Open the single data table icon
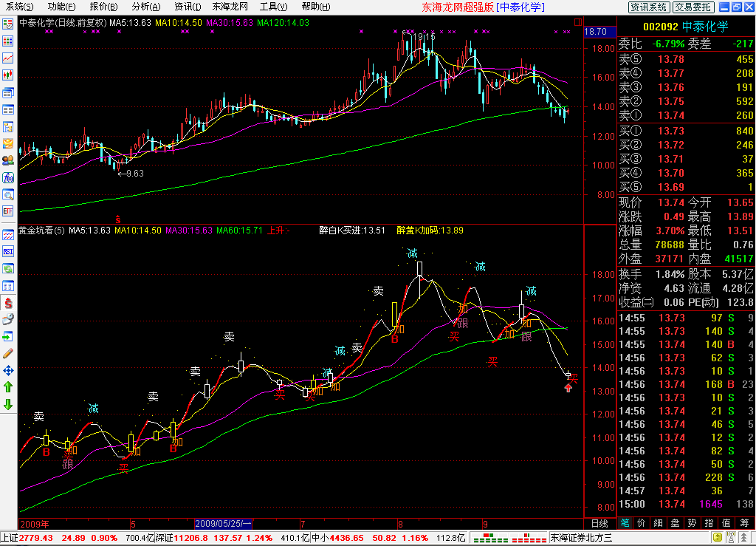The width and height of the screenshot is (756, 546). (7, 109)
